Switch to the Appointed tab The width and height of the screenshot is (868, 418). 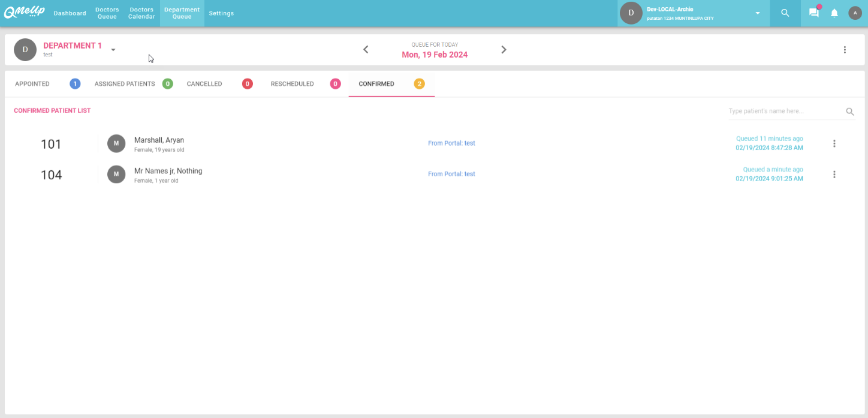32,84
